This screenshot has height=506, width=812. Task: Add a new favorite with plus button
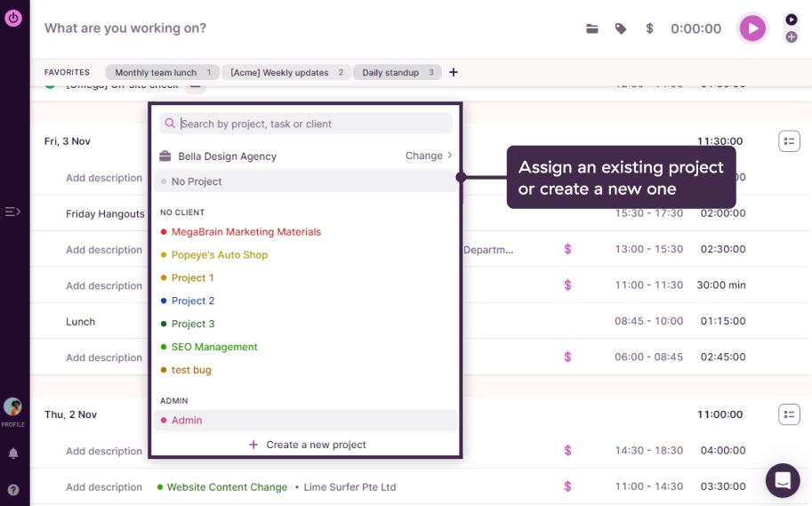tap(454, 72)
